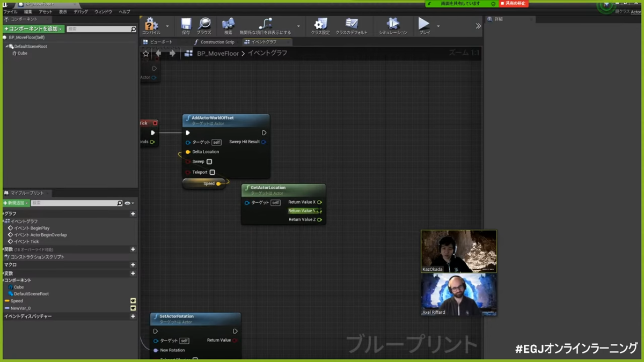Viewport: 644px width, 362px height.
Task: Open compile options dropdown arrow
Action: (167, 26)
